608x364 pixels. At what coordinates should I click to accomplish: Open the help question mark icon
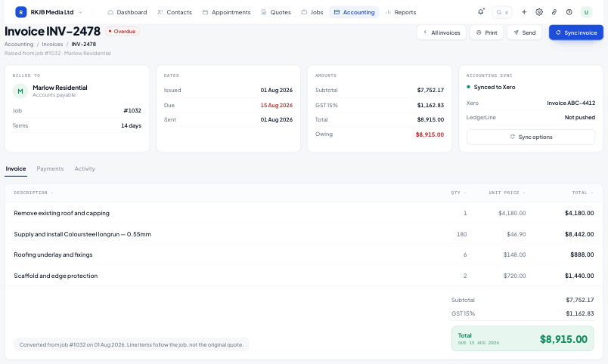pos(569,12)
